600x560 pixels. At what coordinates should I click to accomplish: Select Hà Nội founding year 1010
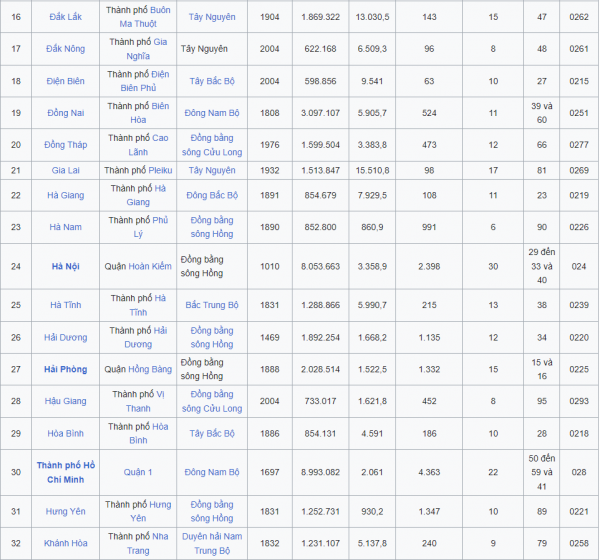270,266
